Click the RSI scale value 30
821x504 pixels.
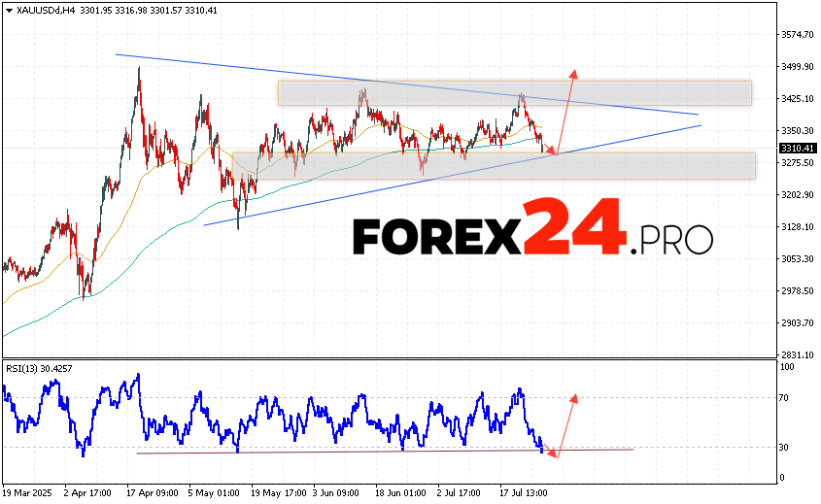pos(783,447)
